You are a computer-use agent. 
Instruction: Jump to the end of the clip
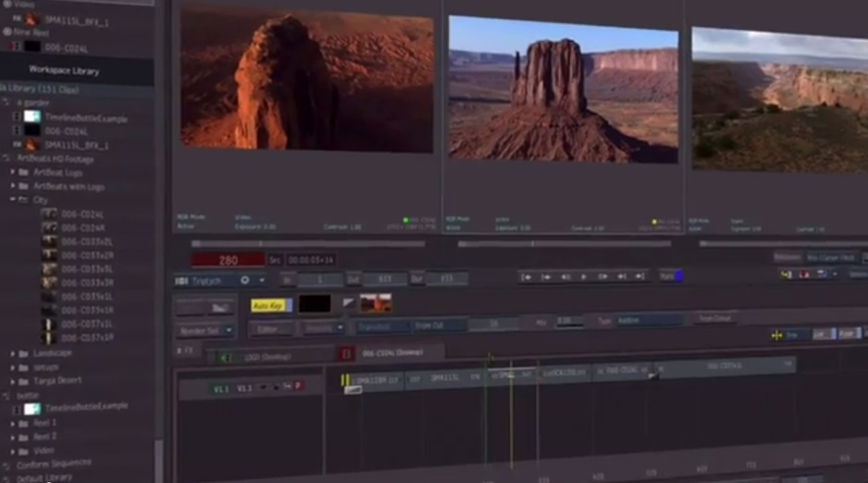click(640, 276)
